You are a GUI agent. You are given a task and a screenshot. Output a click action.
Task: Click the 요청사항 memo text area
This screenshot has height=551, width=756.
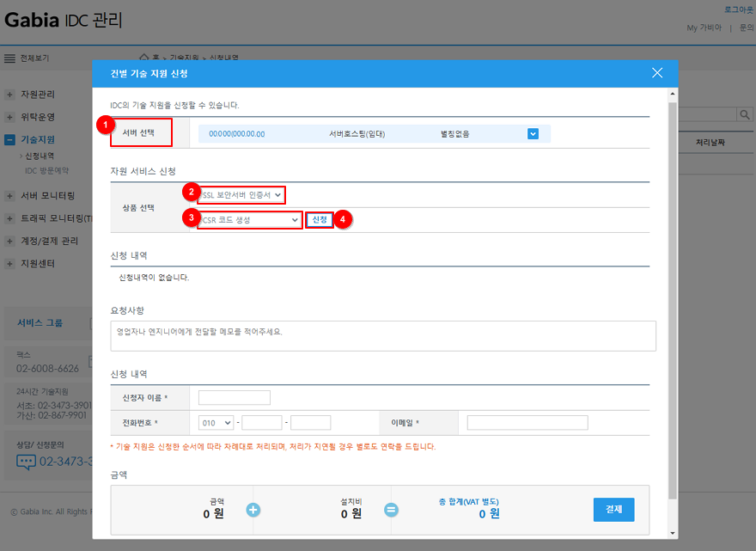click(x=383, y=336)
